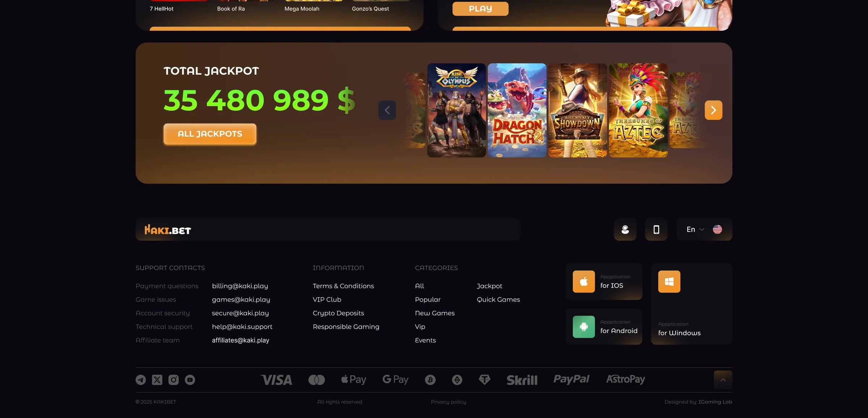Screen dimensions: 868x418
Task: Download the Application for Android
Action: tap(604, 326)
